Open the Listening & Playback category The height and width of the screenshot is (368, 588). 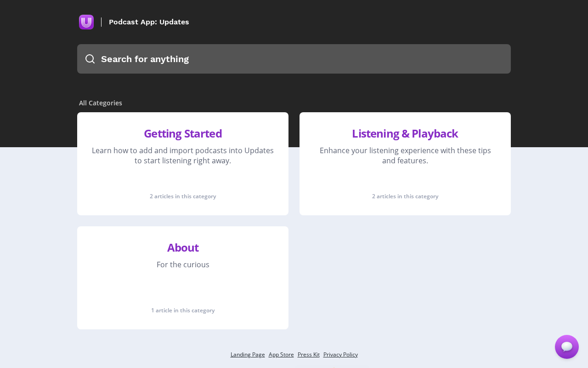click(405, 133)
